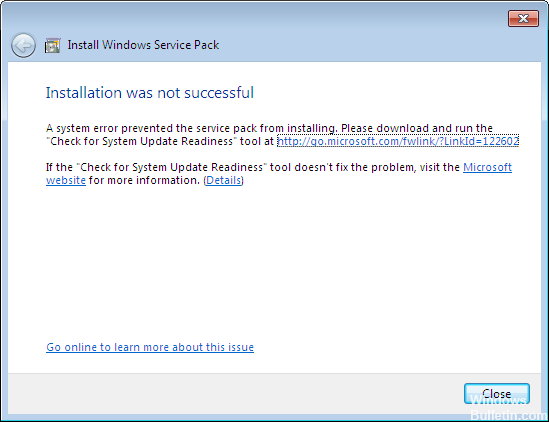
Task: Open the go.microsoft.com fwlink URL
Action: click(398, 141)
